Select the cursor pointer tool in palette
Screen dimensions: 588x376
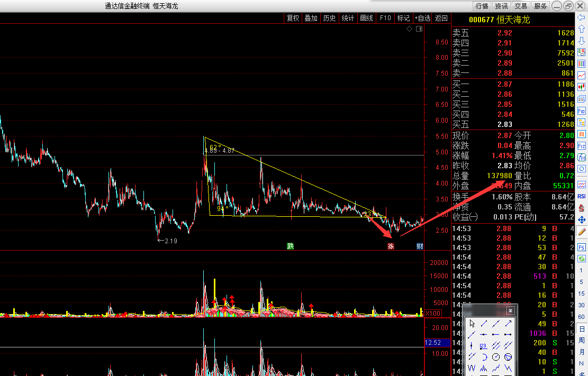pyautogui.click(x=472, y=323)
